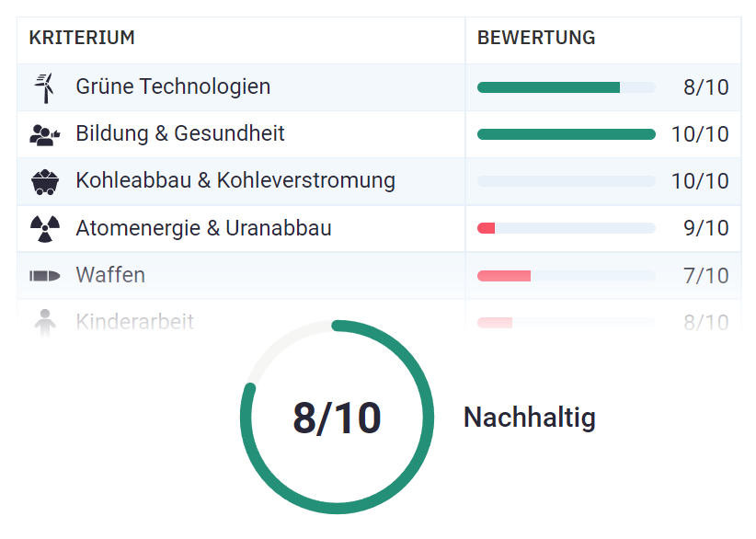This screenshot has height=539, width=756.
Task: Click the radiation icon for Atomenergie
Action: pos(43,229)
